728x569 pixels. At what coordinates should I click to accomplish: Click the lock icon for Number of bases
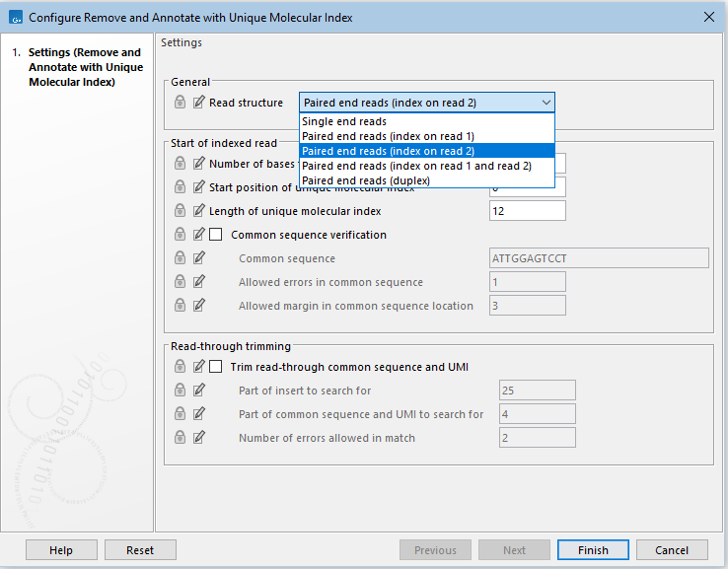180,164
